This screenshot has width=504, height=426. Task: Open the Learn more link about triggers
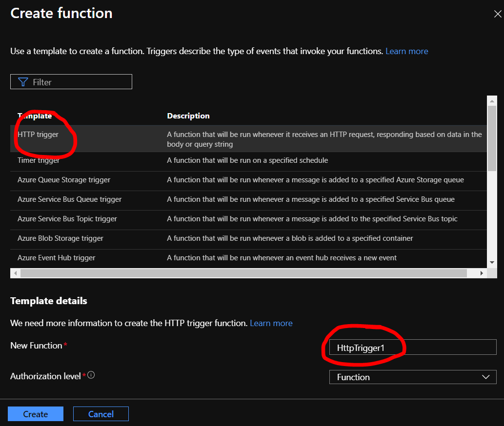[406, 51]
